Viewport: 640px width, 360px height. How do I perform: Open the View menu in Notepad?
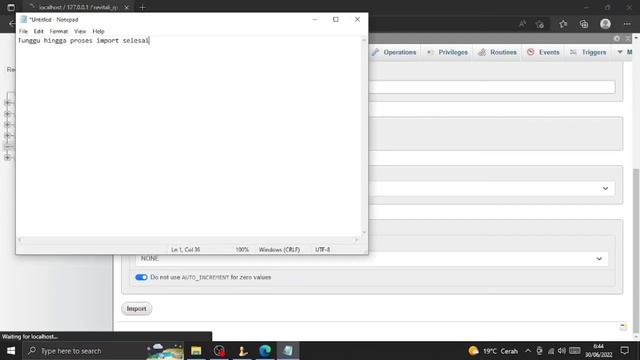tap(80, 31)
